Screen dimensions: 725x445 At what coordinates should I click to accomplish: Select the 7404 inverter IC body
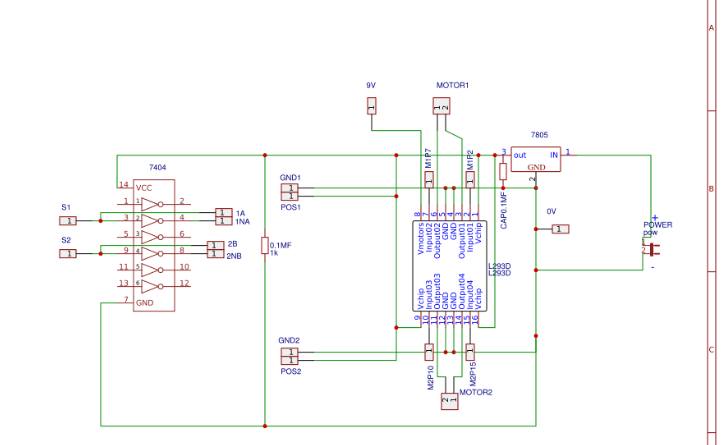154,245
